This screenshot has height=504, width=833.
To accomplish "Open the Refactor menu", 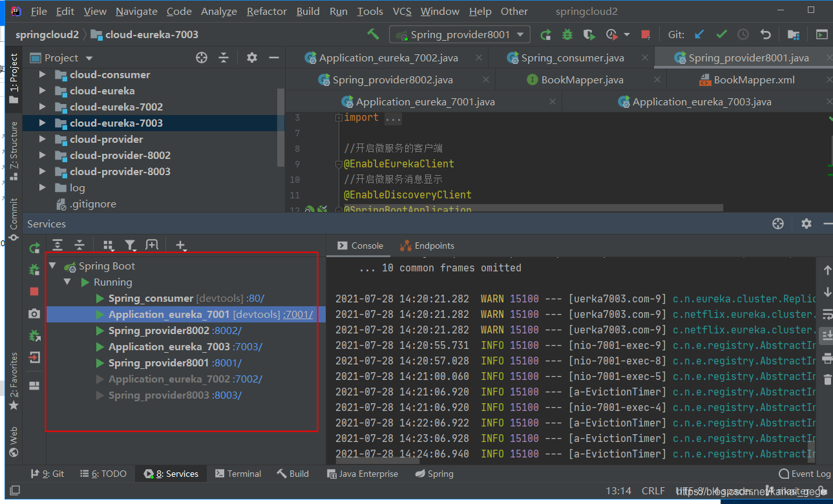I will [x=267, y=11].
